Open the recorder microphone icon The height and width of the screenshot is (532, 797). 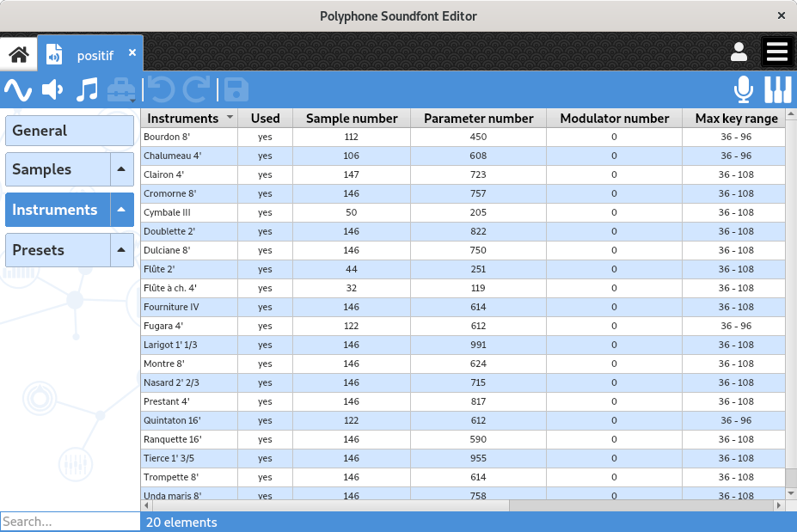(x=743, y=90)
